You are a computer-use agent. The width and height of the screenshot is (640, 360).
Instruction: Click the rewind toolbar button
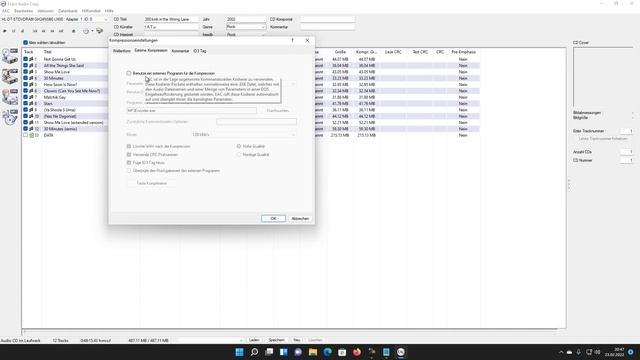tap(43, 31)
